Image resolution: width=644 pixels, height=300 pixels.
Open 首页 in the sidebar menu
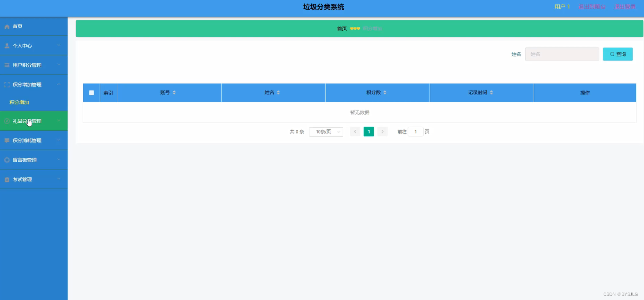point(34,26)
